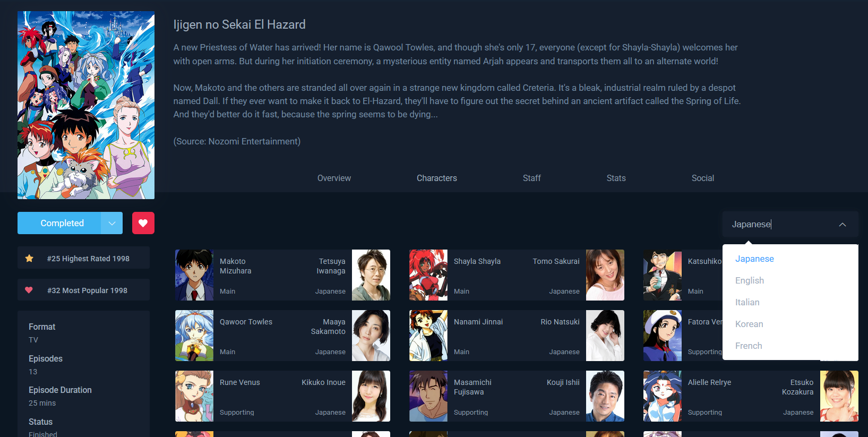Pick Korean voice actor language

pos(749,324)
